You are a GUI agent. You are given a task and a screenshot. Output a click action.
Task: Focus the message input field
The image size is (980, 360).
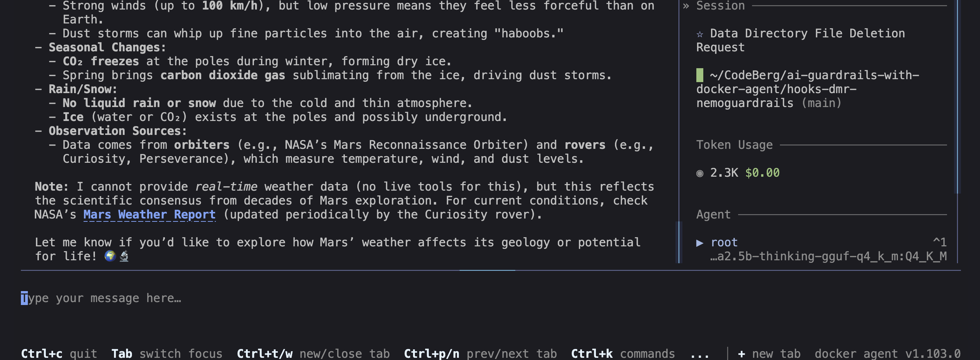click(x=491, y=298)
